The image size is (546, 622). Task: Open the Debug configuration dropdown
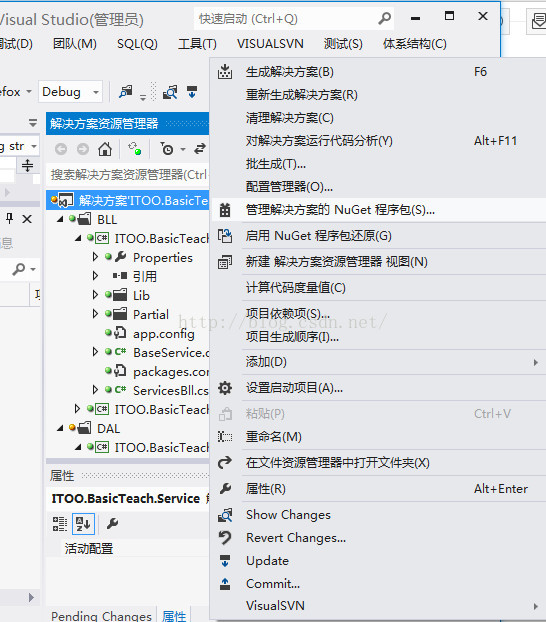click(x=71, y=92)
